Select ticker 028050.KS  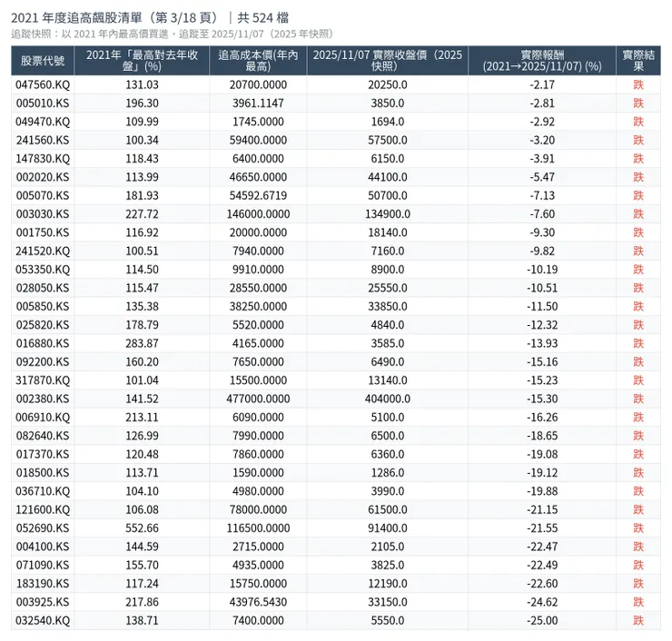point(43,288)
